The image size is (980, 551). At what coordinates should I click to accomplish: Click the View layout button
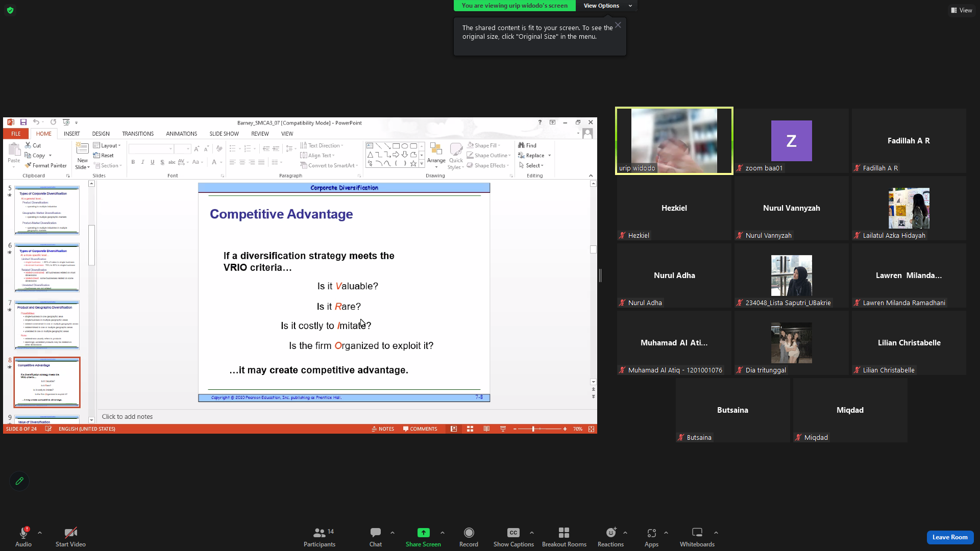click(x=962, y=10)
